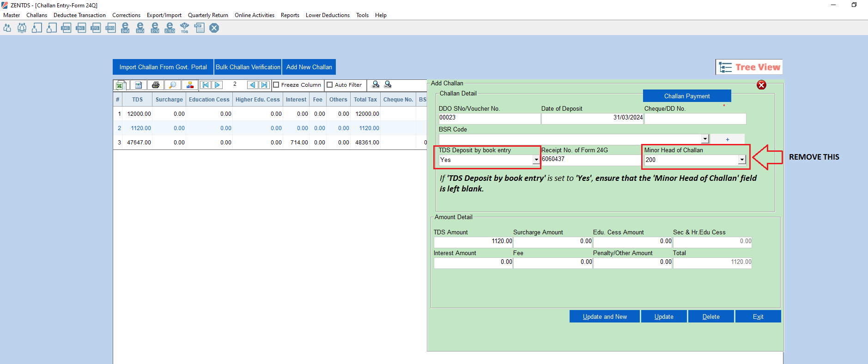The width and height of the screenshot is (868, 364).
Task: Click the Education Cess column header
Action: 209,100
